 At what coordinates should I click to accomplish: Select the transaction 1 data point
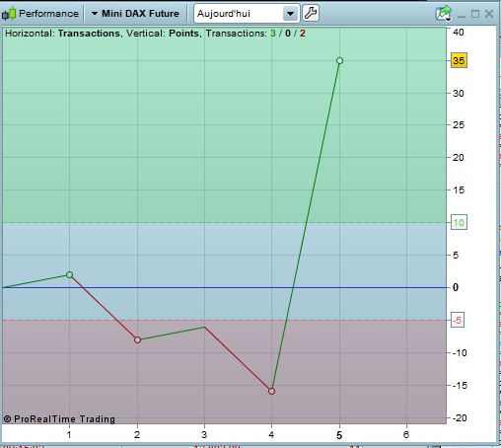coord(69,274)
